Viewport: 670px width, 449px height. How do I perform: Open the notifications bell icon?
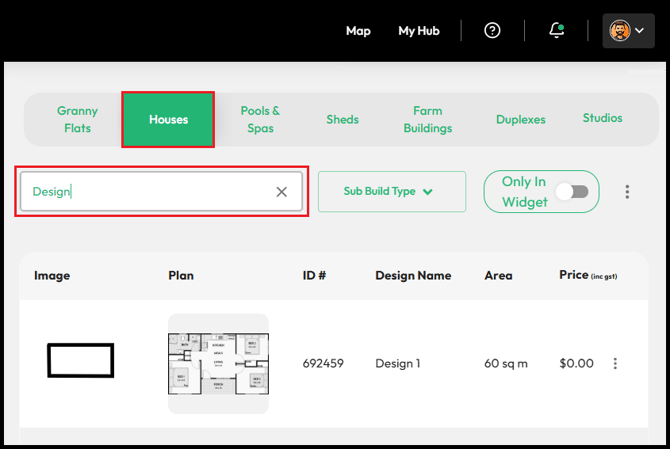[556, 30]
